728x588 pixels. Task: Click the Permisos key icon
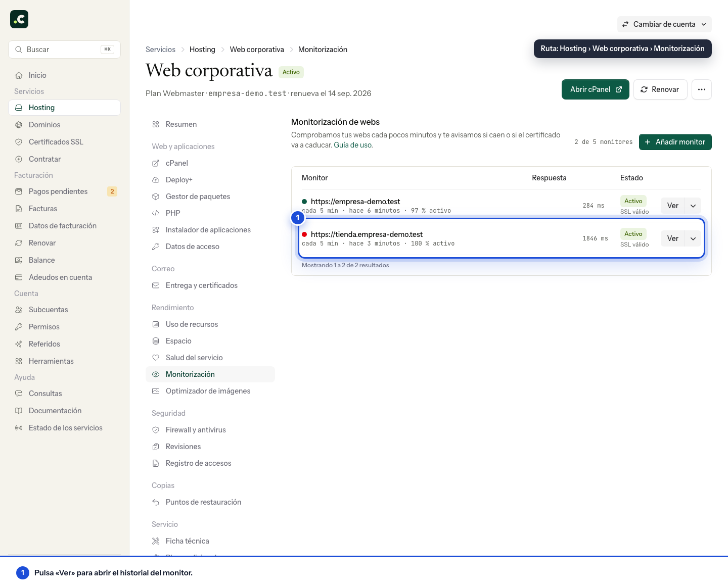[19, 327]
